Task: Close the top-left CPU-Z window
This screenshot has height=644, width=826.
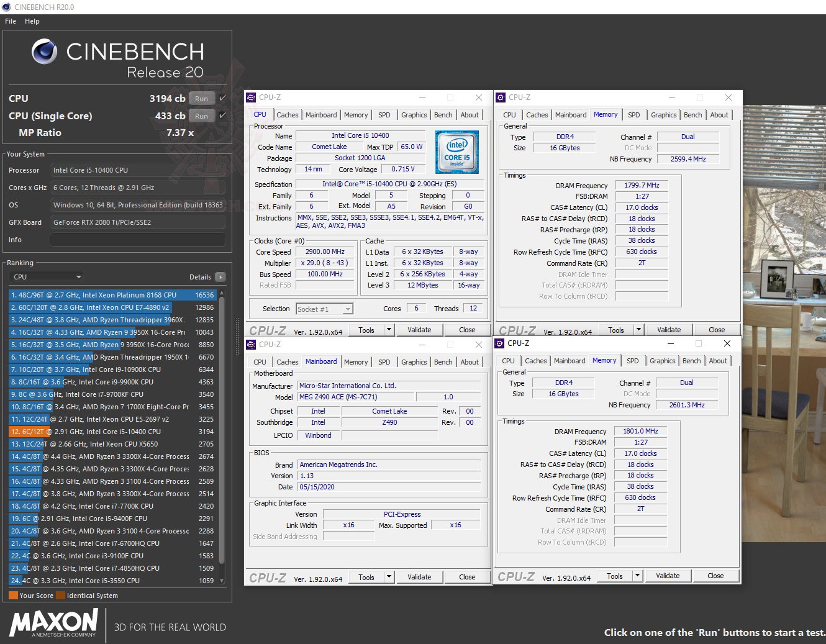Action: pyautogui.click(x=479, y=98)
